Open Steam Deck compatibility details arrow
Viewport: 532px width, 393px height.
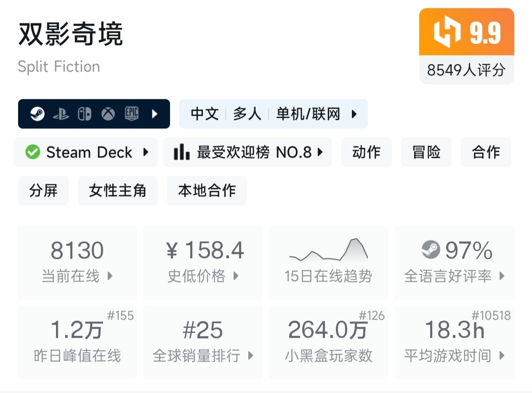click(x=146, y=152)
